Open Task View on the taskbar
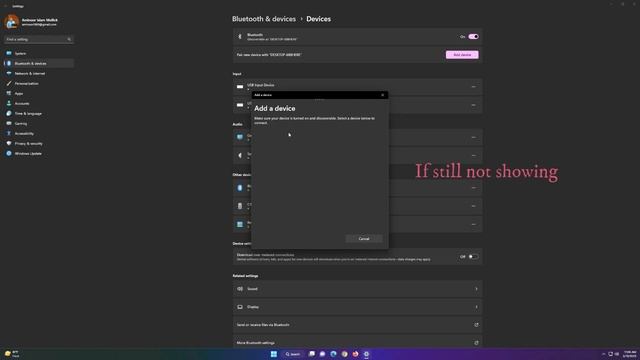 (312, 354)
